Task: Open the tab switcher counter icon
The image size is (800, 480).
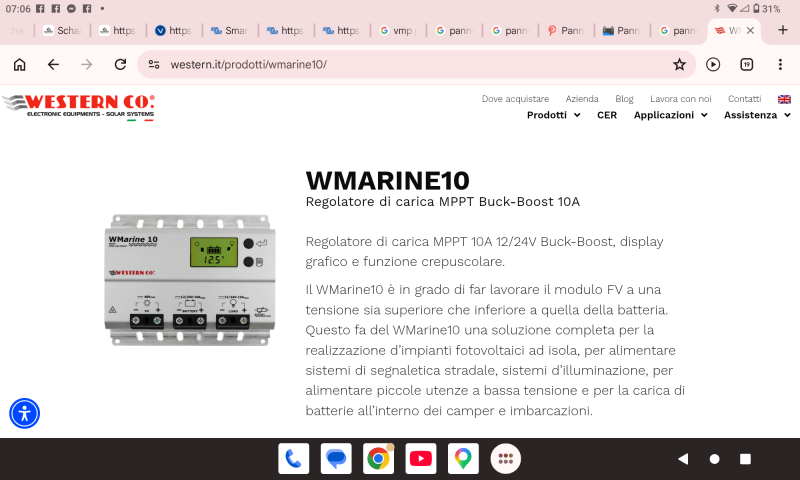Action: tap(746, 65)
